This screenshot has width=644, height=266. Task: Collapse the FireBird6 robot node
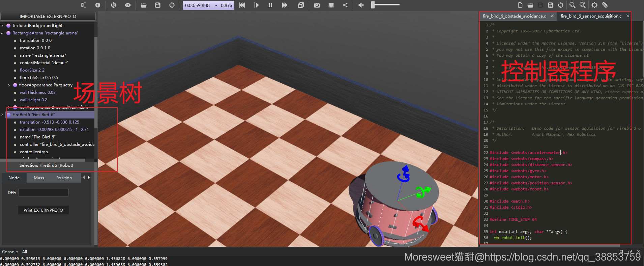pos(2,115)
